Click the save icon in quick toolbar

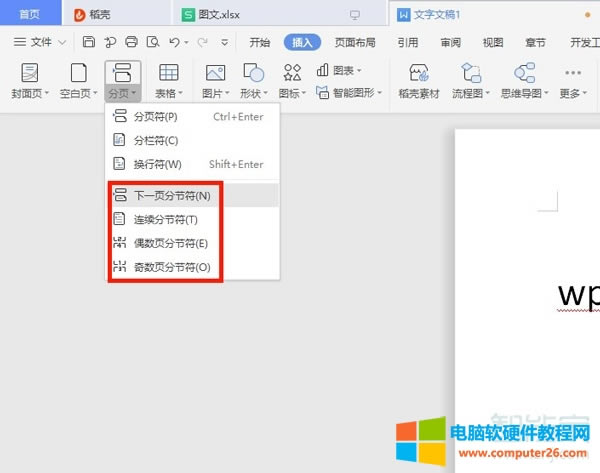[89, 42]
